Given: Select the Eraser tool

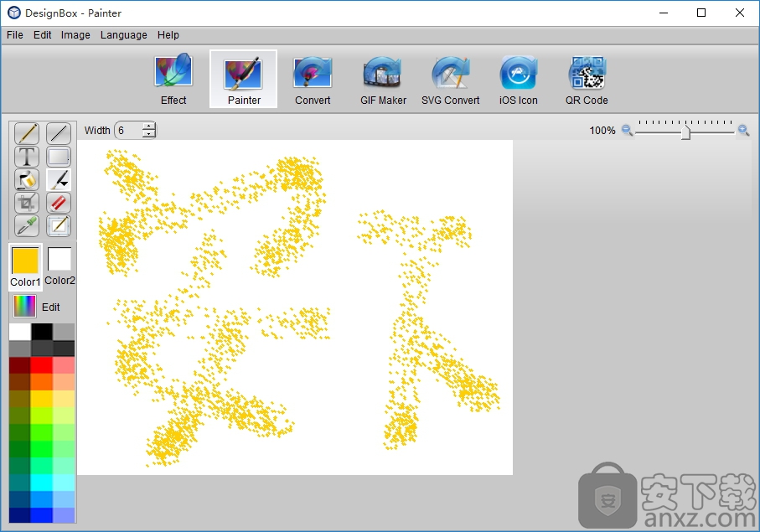Looking at the screenshot, I should [x=59, y=203].
